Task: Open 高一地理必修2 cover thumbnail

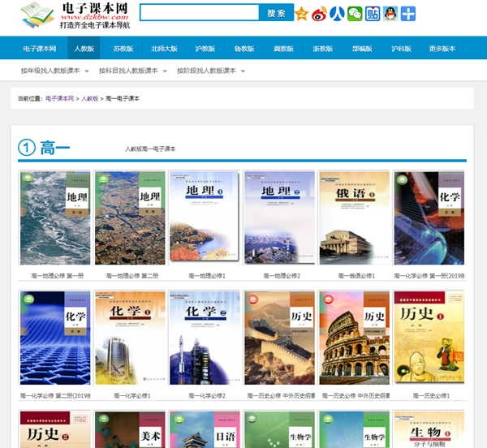Action: click(x=279, y=218)
